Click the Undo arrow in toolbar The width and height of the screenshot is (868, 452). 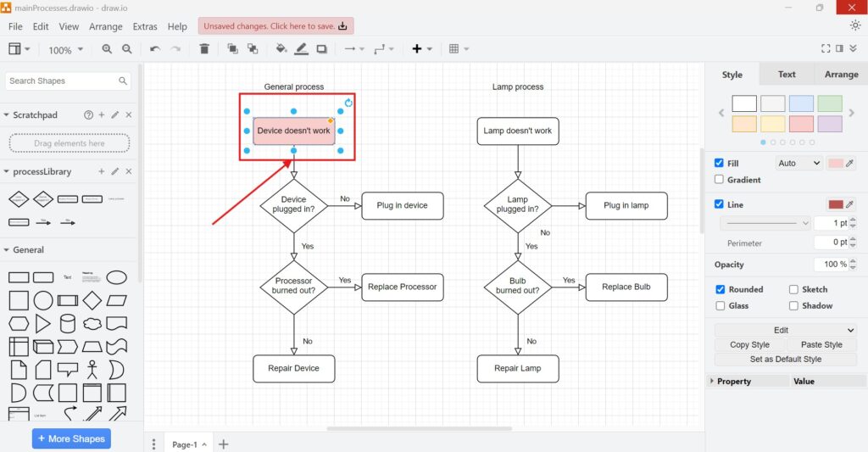point(155,49)
